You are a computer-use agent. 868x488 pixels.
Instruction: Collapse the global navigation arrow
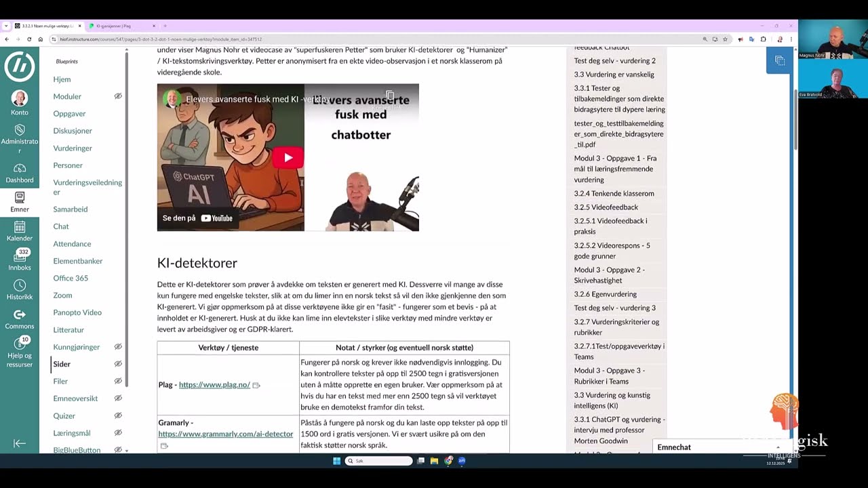point(19,443)
